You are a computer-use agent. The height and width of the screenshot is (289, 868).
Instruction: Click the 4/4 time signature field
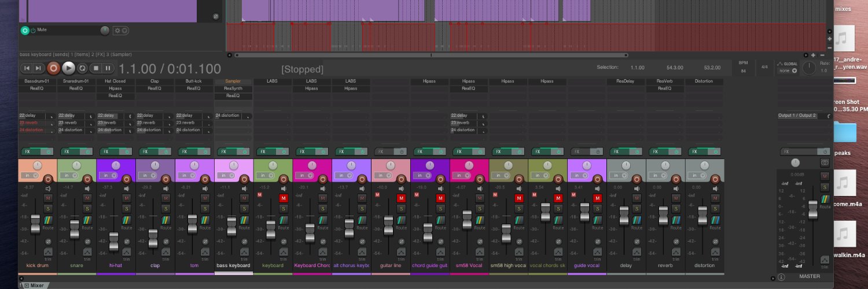click(x=764, y=67)
